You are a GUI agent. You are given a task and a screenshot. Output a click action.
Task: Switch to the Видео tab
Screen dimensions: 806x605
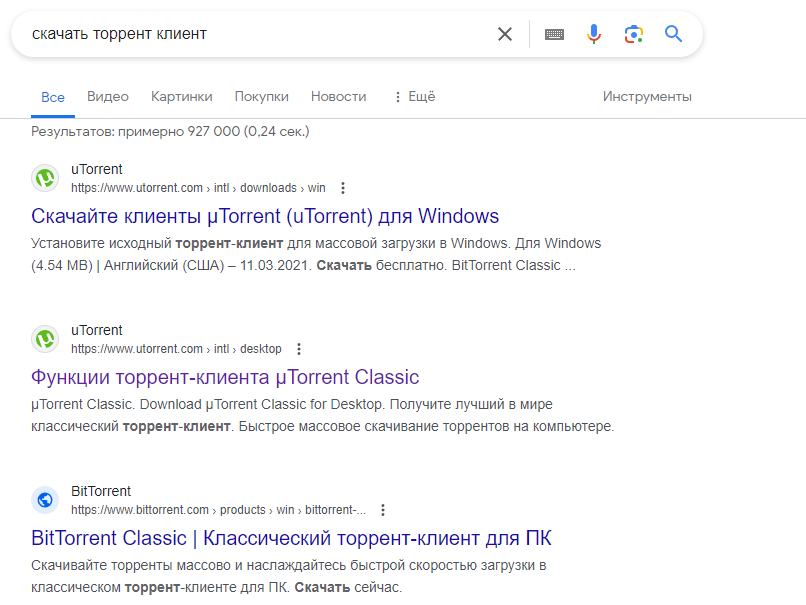click(x=108, y=97)
